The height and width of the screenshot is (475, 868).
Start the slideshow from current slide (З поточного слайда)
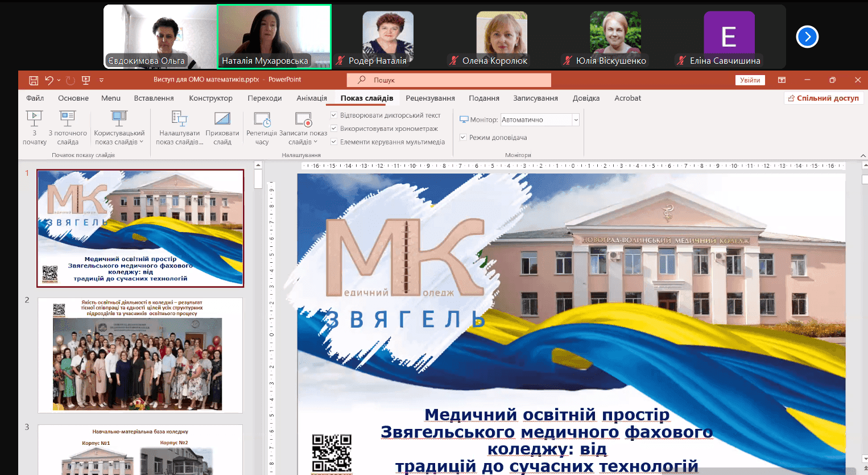click(68, 127)
